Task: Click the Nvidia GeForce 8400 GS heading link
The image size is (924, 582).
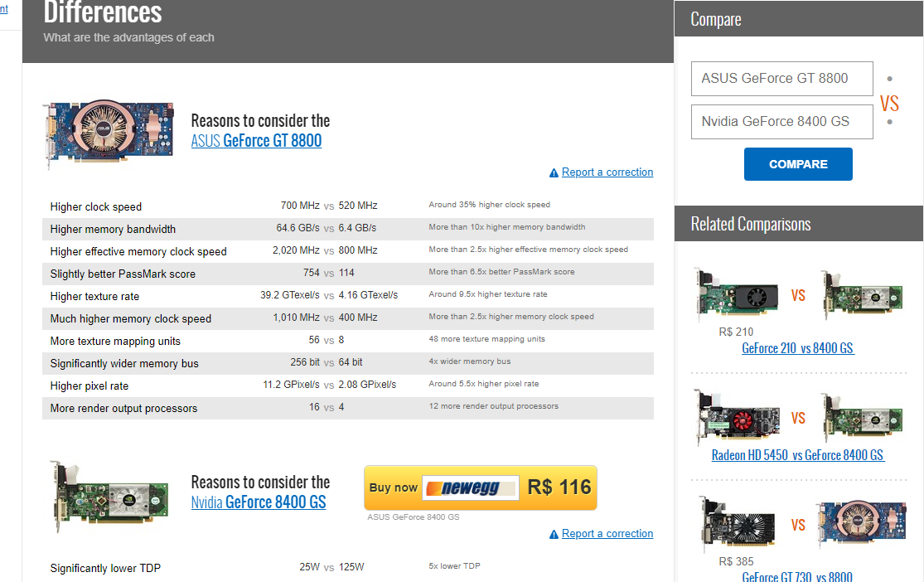Action: 258,502
